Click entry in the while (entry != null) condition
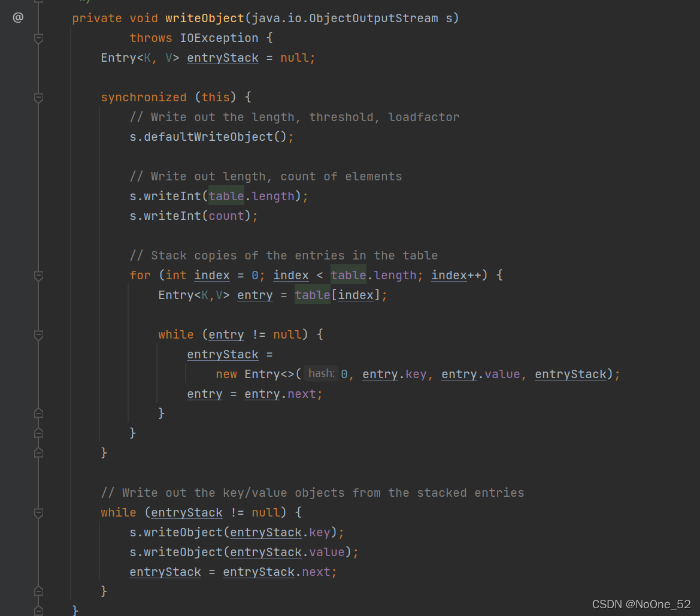Image resolution: width=700 pixels, height=616 pixels. [x=226, y=334]
